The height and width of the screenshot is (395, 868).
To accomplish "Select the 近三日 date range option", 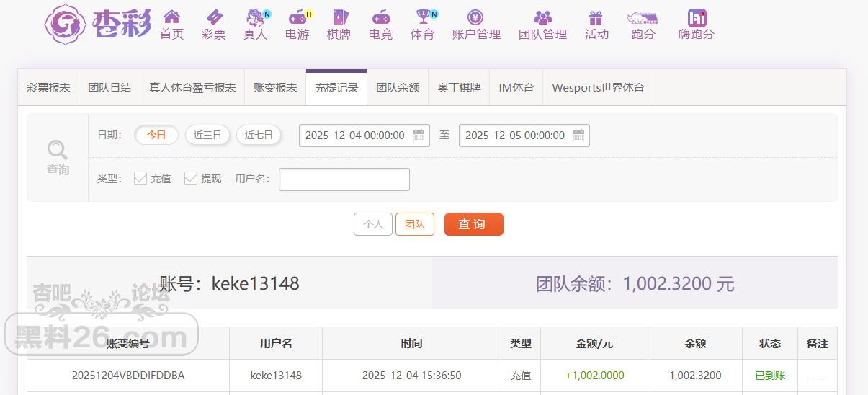I will click(207, 135).
